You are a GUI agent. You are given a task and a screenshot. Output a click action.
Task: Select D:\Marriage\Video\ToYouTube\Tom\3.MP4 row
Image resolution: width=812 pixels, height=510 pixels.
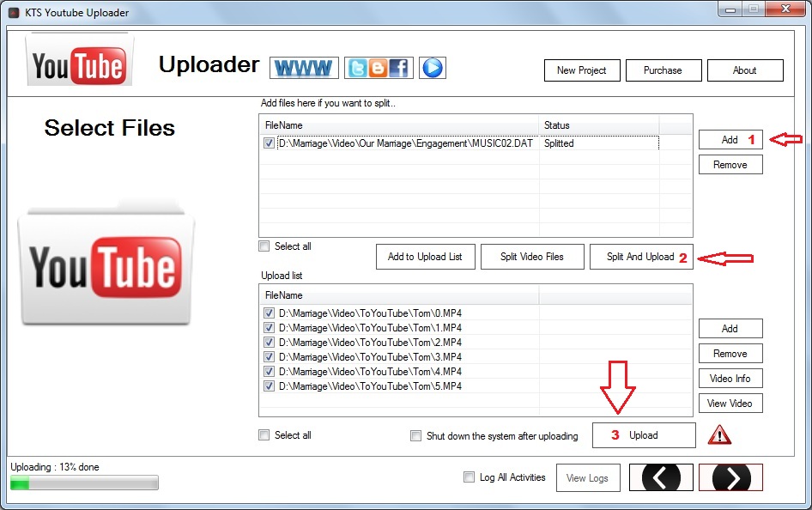(370, 356)
